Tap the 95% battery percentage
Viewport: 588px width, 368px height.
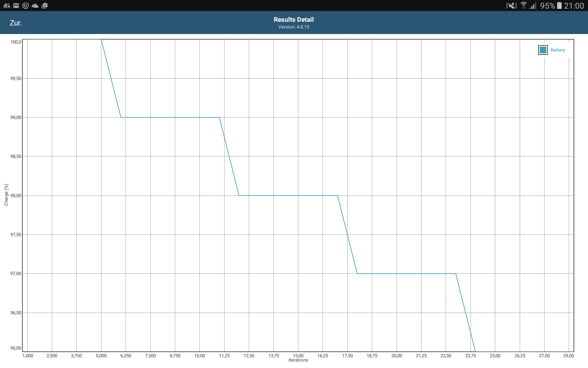[548, 6]
